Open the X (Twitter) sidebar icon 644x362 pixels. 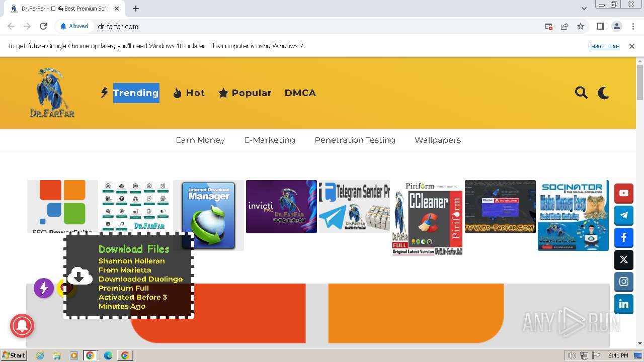point(624,259)
